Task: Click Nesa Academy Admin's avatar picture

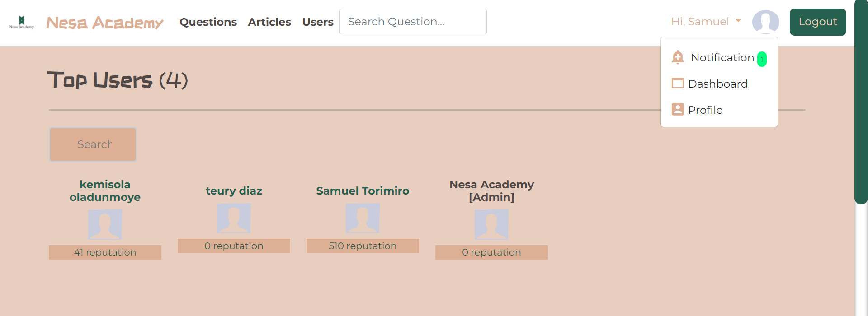Action: click(x=491, y=225)
